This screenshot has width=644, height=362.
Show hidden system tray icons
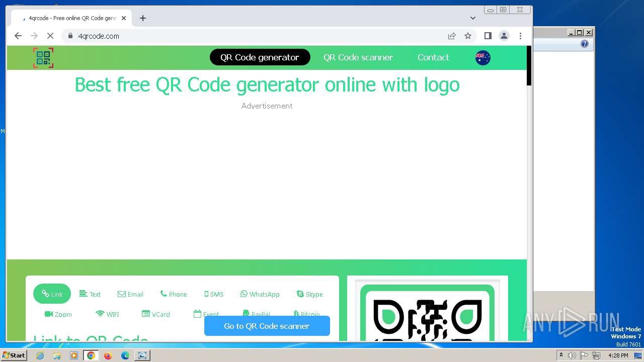pos(561,355)
